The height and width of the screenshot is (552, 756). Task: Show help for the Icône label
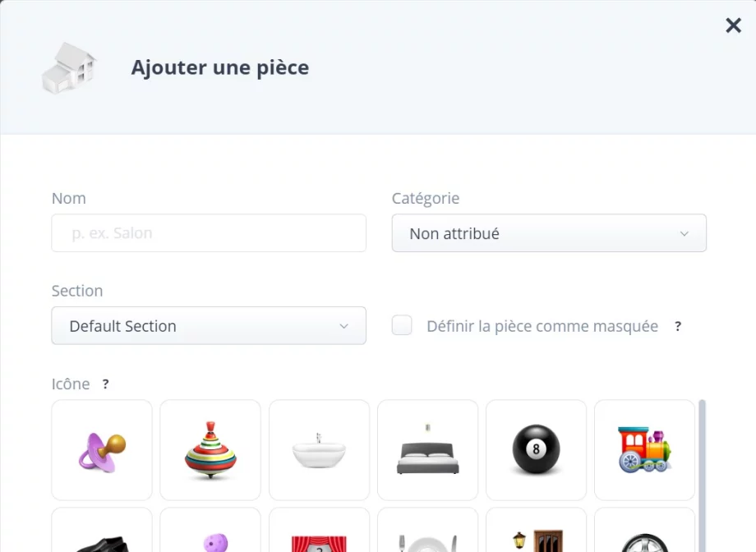(x=105, y=384)
